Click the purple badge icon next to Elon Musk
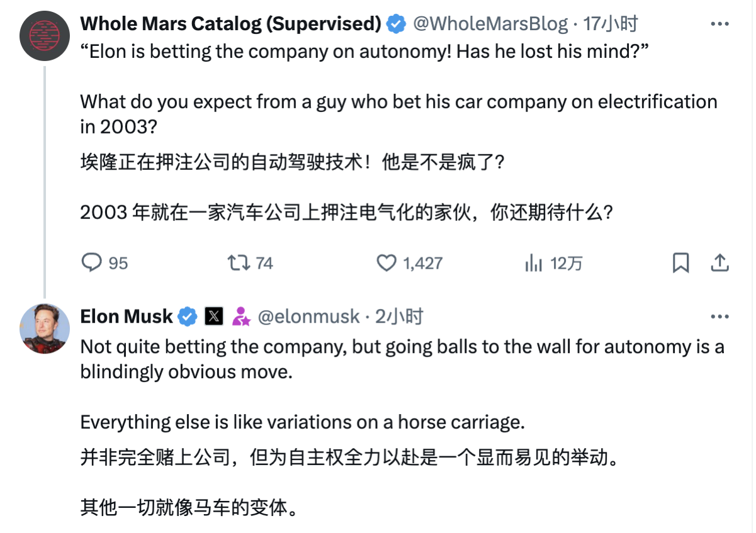 [241, 317]
